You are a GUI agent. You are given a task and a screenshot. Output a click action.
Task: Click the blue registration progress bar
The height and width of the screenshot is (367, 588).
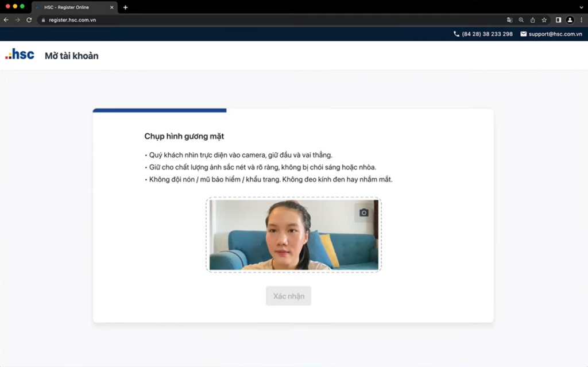(x=160, y=110)
